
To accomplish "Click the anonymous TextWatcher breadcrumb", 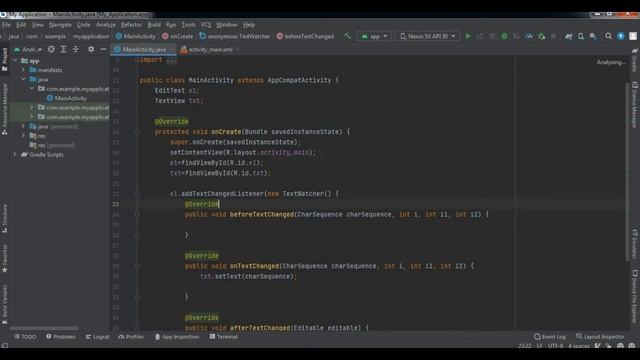I will tap(235, 36).
